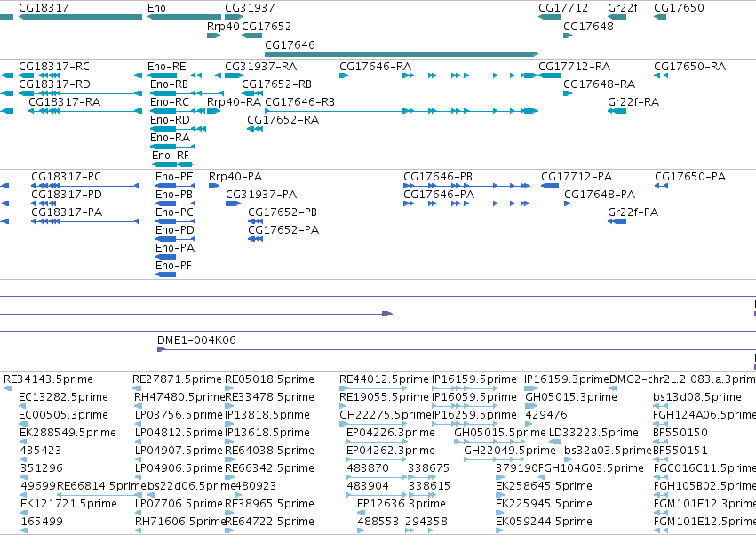Click the DME1-004K06 clone label
This screenshot has height=535, width=756.
coord(196,340)
